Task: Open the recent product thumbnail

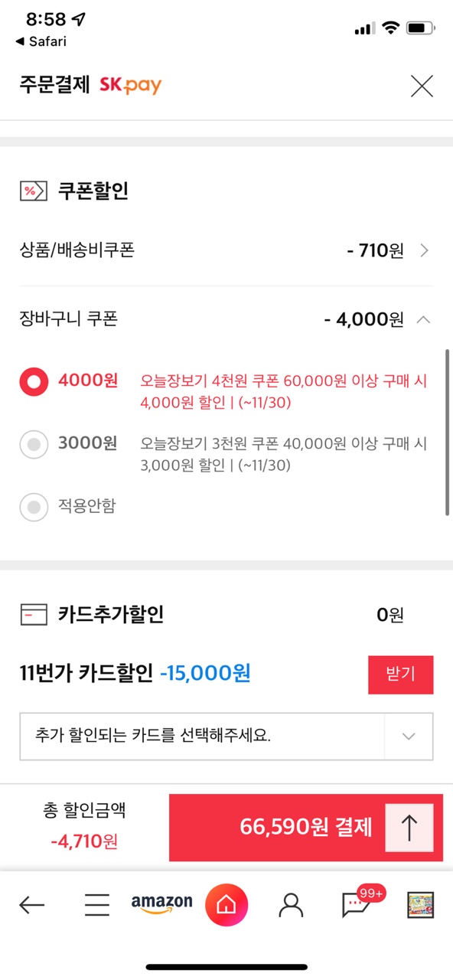Action: [420, 906]
